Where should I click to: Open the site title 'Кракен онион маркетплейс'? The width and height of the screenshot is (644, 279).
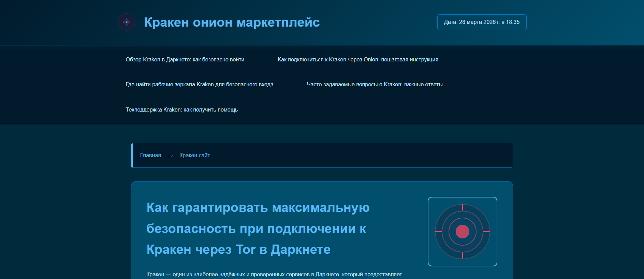(232, 22)
